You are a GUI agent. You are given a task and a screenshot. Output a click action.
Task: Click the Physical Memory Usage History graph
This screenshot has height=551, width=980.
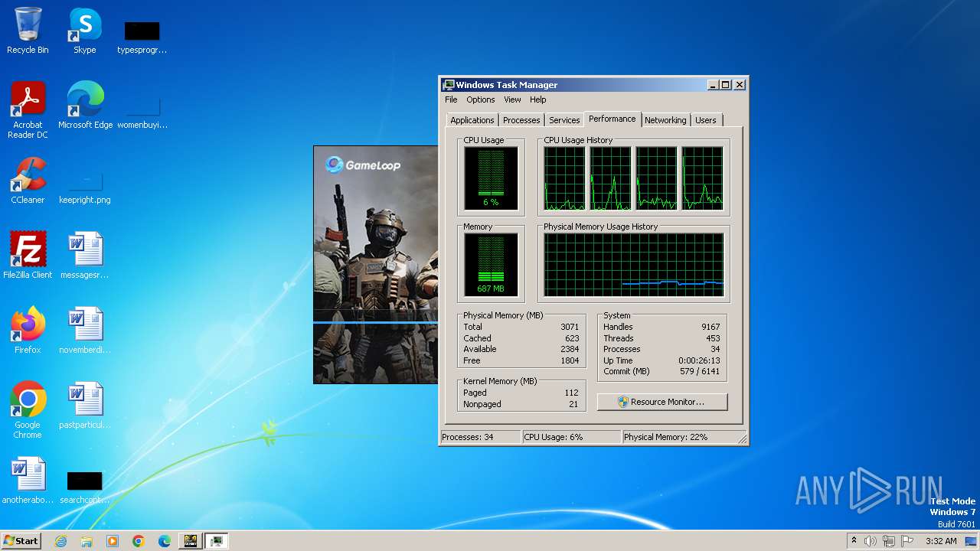pos(634,265)
